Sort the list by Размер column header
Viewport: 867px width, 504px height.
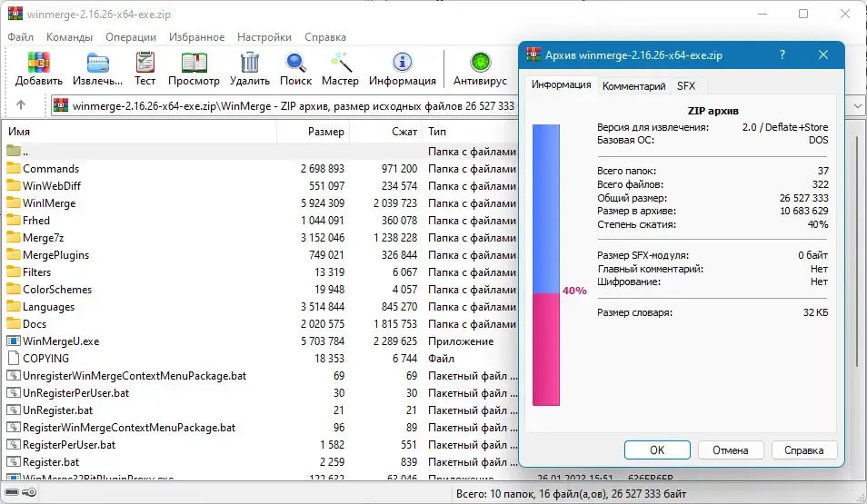click(x=313, y=132)
